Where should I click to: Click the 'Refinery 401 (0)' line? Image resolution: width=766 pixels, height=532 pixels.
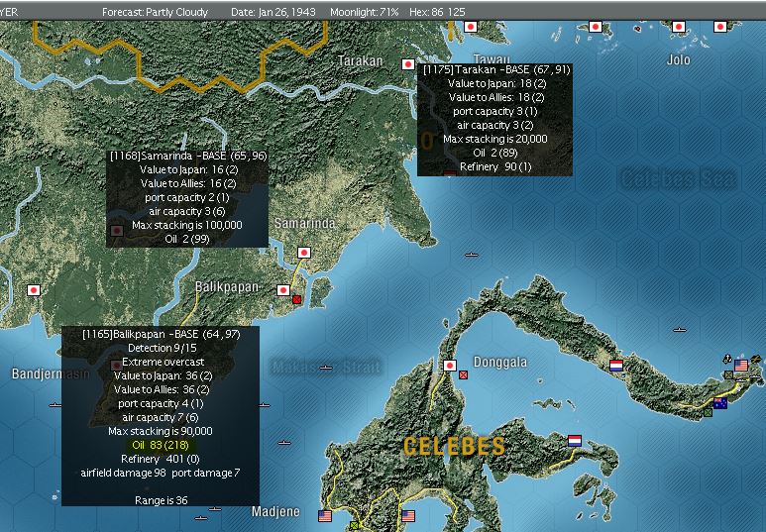pos(161,459)
